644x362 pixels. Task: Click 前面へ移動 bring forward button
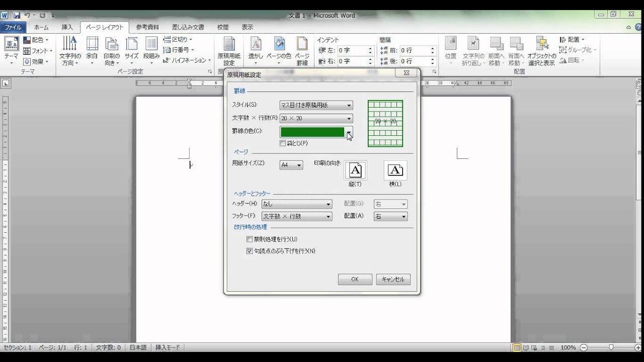point(496,51)
